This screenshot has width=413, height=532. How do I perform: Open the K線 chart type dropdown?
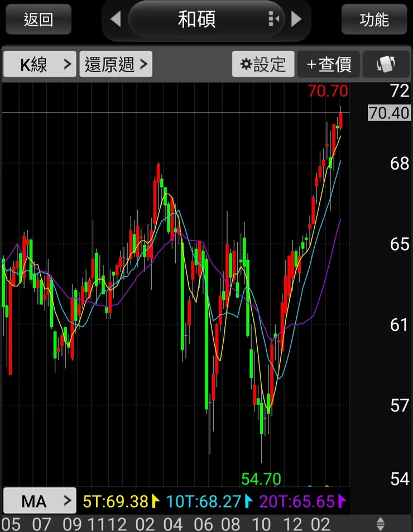coord(40,64)
